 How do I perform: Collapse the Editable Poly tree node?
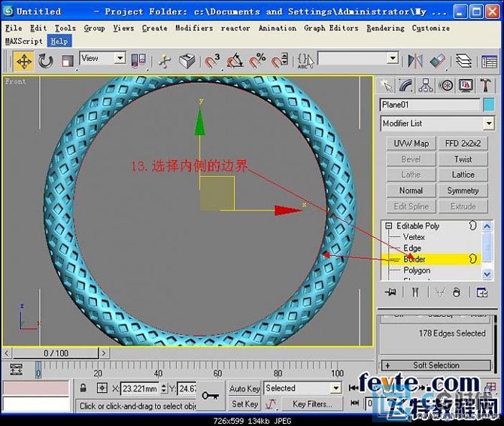pyautogui.click(x=389, y=226)
